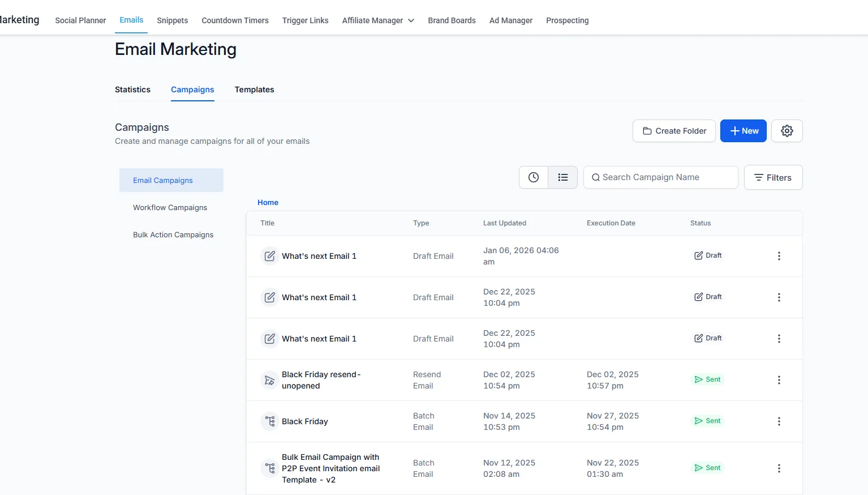
Task: Click the Sent status in Bulk Email Campaign row
Action: click(x=707, y=468)
